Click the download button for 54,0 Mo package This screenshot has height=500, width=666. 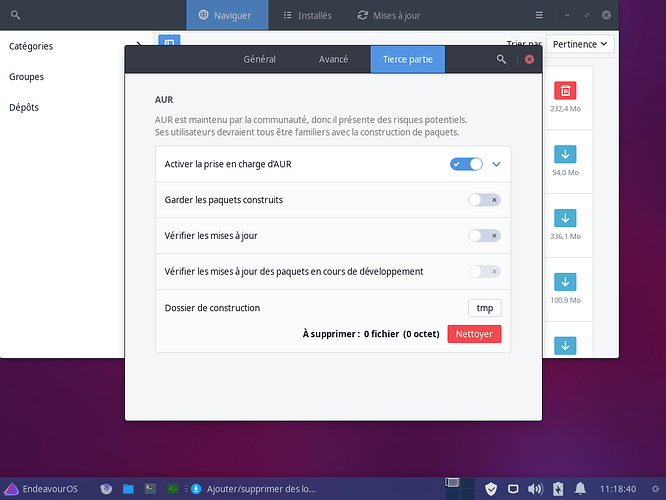point(565,154)
